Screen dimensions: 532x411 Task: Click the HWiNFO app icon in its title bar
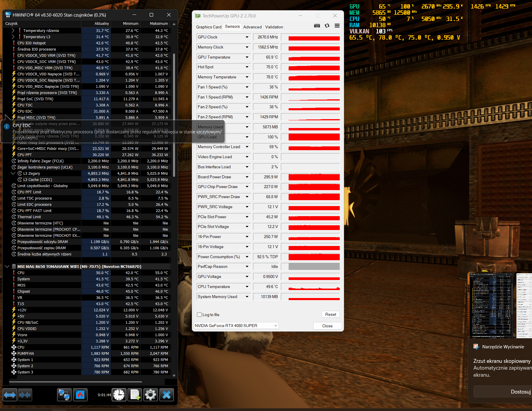pyautogui.click(x=8, y=15)
